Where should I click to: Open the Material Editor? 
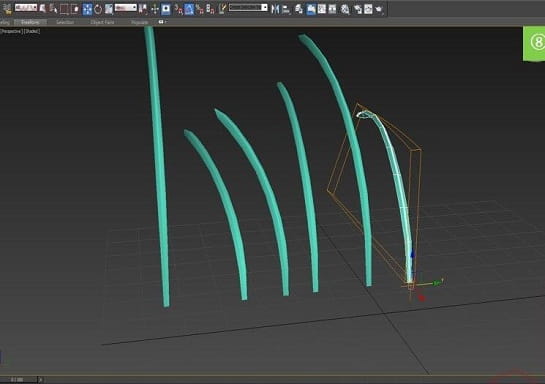point(345,9)
